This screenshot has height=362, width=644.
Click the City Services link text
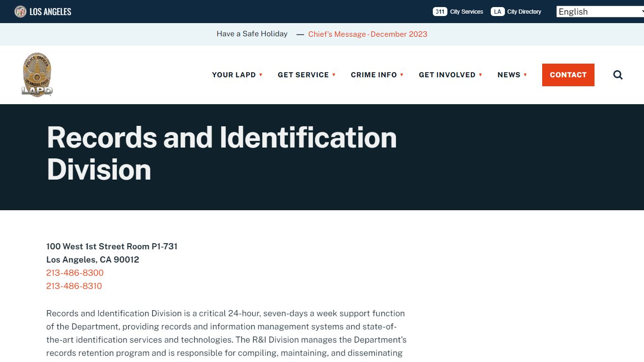467,12
